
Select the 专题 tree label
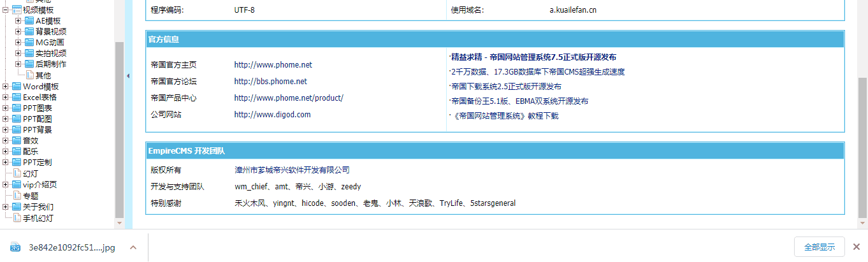31,196
